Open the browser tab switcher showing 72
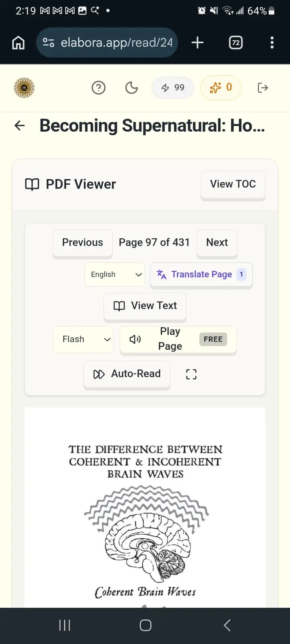 (236, 42)
